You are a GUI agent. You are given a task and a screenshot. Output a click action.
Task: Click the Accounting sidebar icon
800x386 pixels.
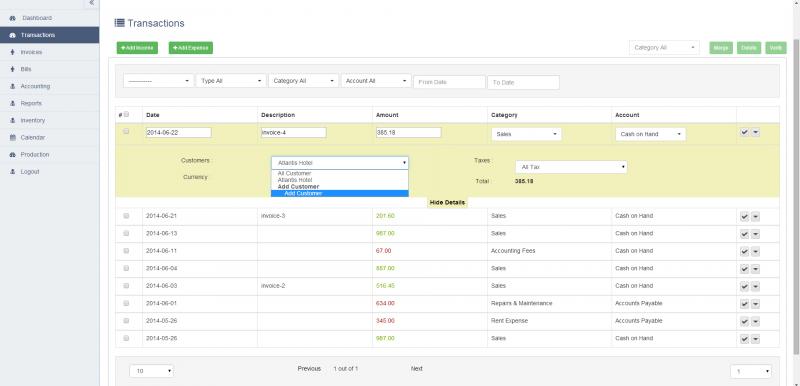[x=12, y=86]
